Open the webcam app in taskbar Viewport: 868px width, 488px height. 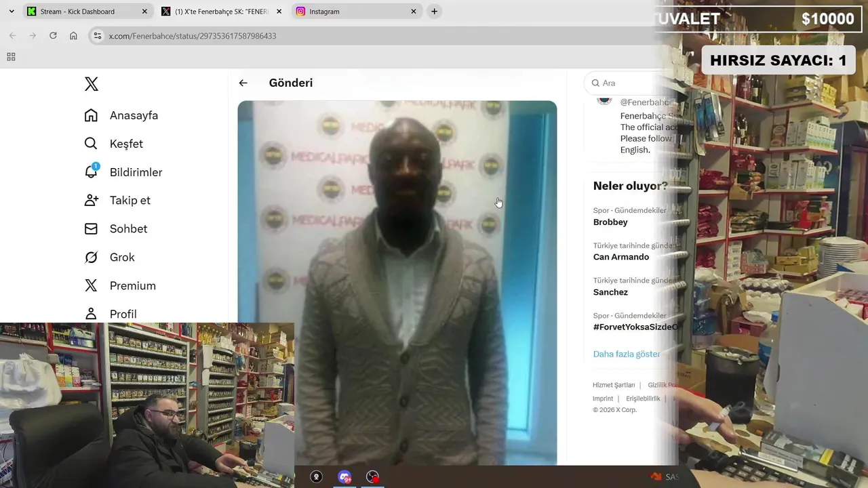tap(316, 477)
